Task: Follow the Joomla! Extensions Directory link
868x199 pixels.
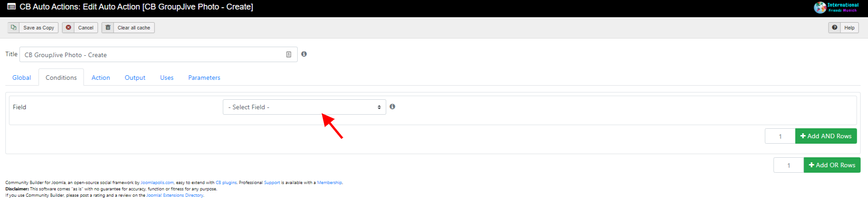Action: click(x=175, y=195)
